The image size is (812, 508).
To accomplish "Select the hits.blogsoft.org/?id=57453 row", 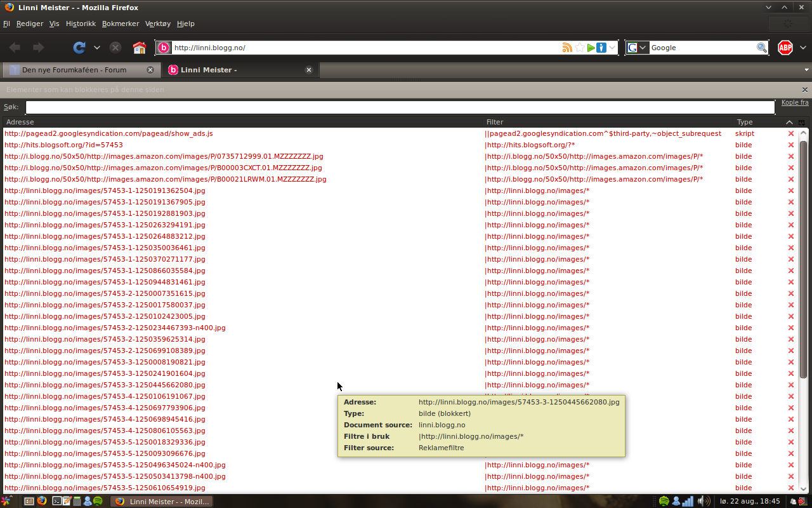I will pos(400,145).
